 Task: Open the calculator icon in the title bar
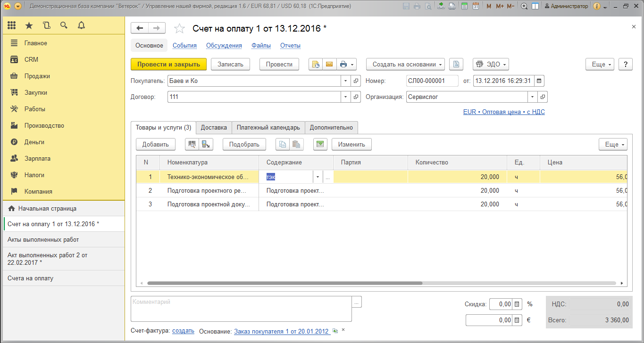click(464, 6)
